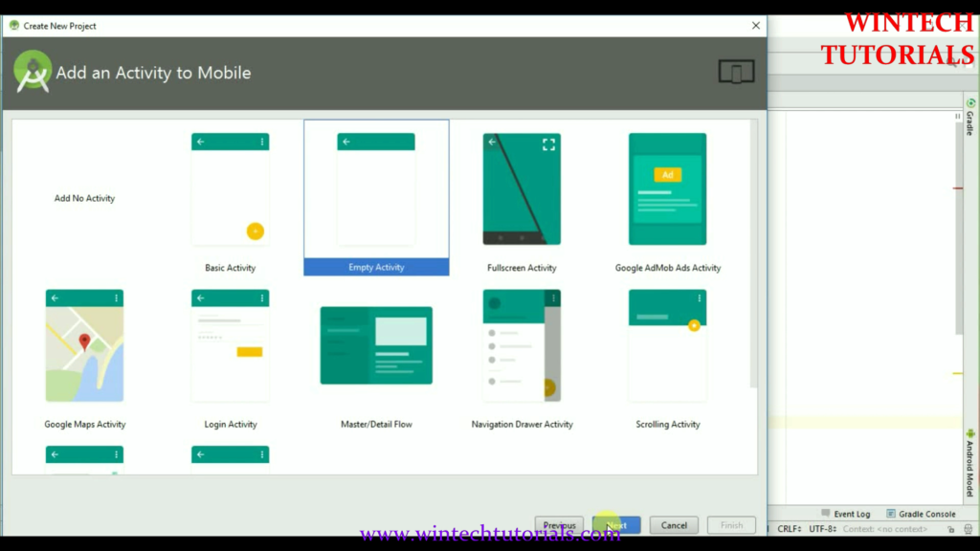Open the Event Log panel
The image size is (980, 551).
[x=846, y=514]
